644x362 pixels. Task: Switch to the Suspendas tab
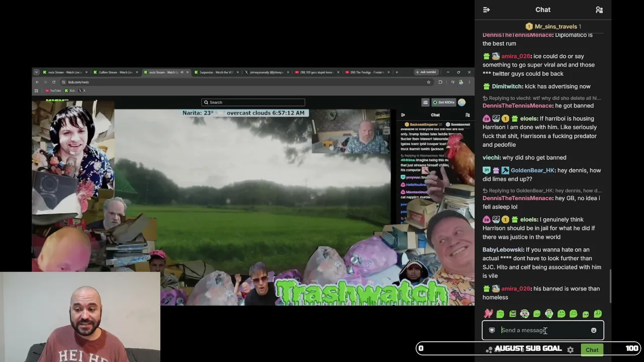216,72
